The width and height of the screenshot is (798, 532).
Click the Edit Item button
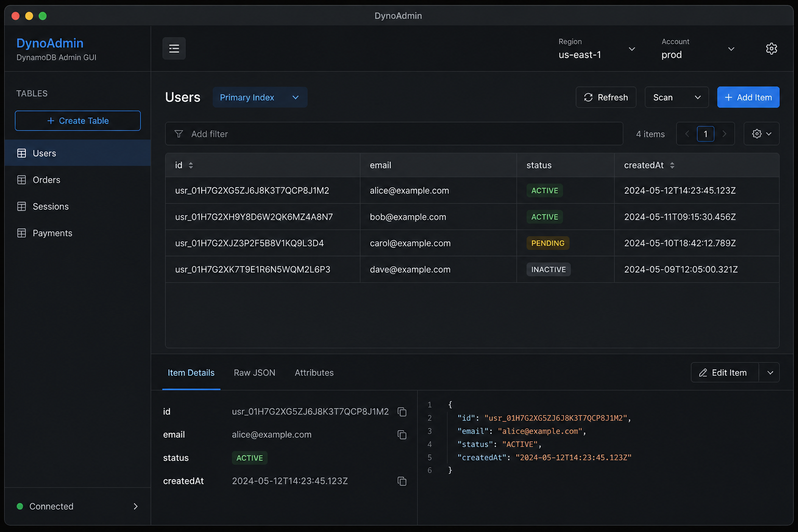725,373
